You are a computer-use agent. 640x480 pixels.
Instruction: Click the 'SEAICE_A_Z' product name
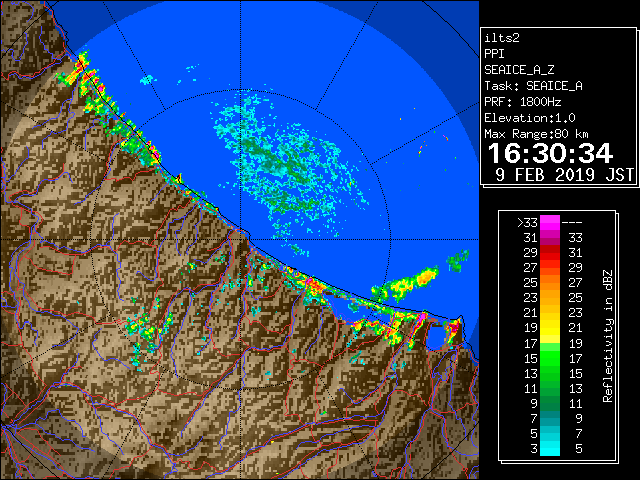pos(519,70)
